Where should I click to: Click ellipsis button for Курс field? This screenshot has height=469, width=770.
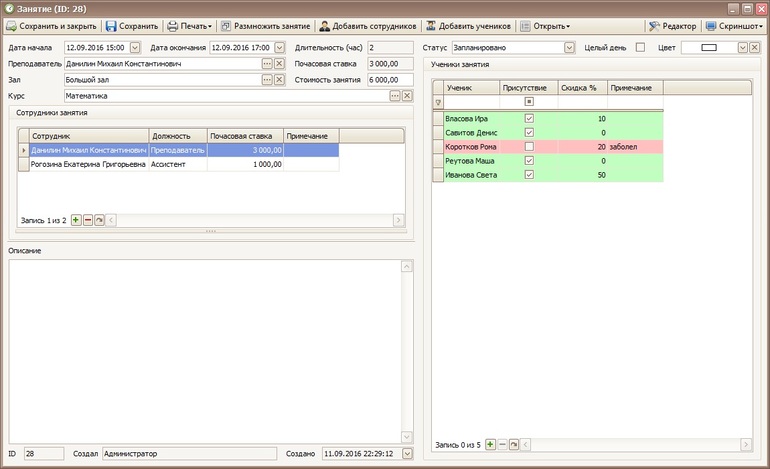coord(395,96)
